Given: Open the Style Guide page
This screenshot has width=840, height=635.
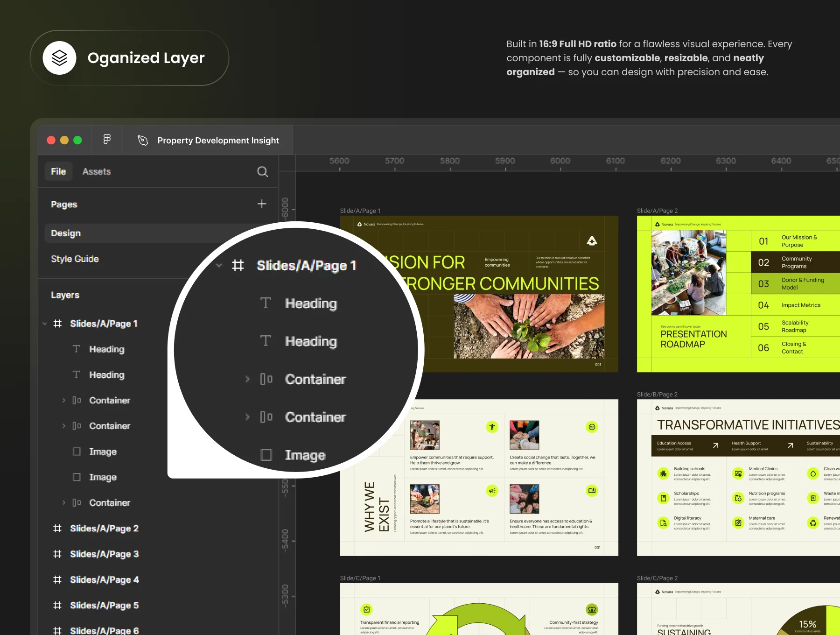Looking at the screenshot, I should coord(75,259).
